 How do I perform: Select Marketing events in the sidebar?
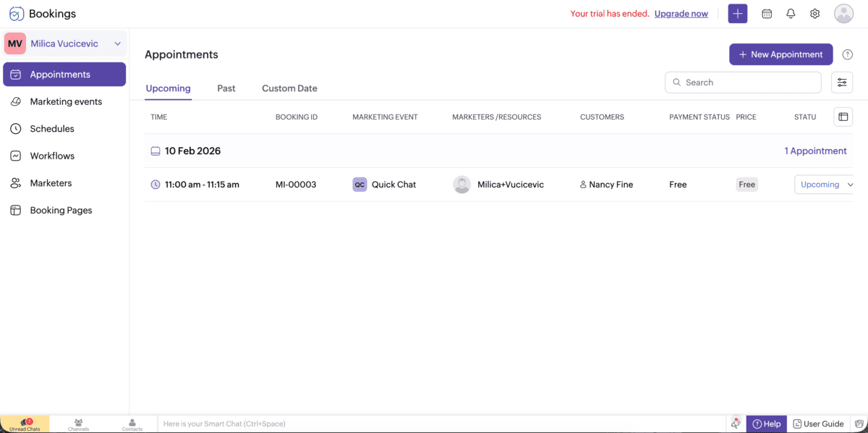point(65,101)
